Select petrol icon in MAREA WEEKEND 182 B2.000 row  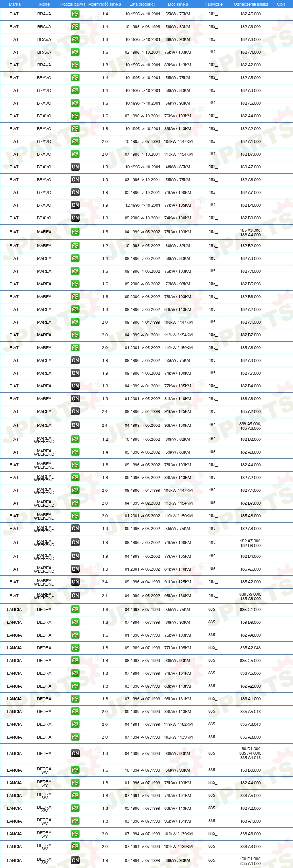pos(75,439)
